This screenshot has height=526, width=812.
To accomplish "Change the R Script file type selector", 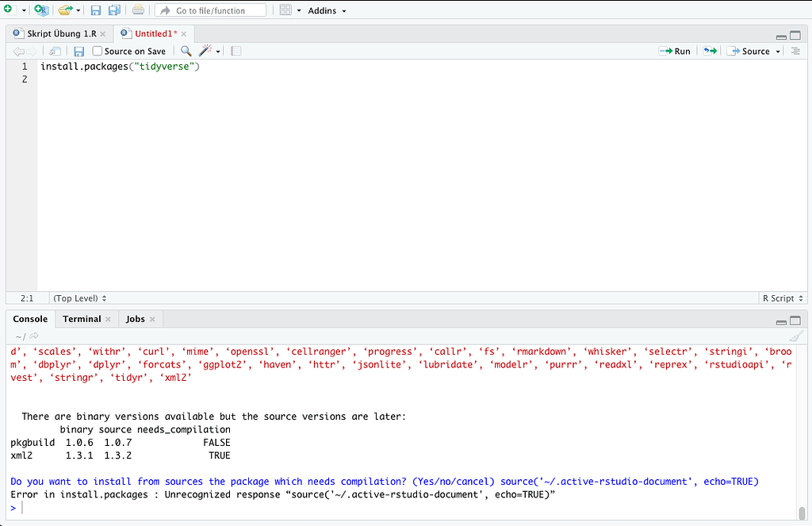I will (783, 298).
